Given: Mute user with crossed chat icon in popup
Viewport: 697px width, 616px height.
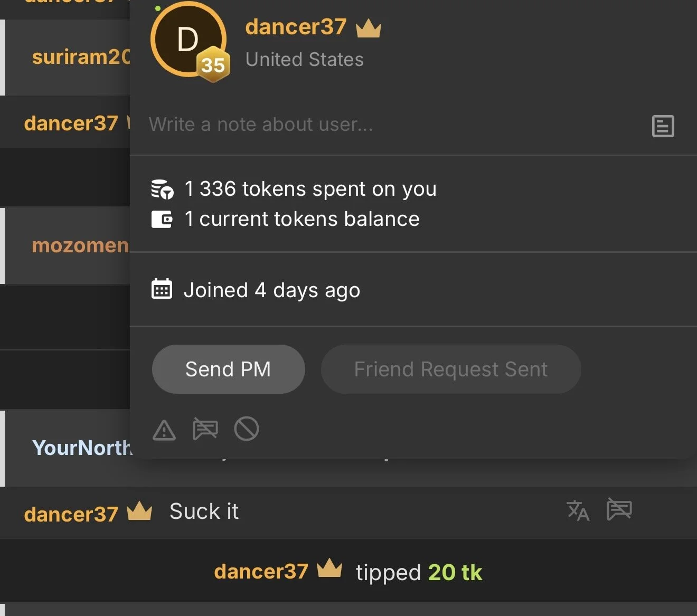Looking at the screenshot, I should (x=205, y=429).
